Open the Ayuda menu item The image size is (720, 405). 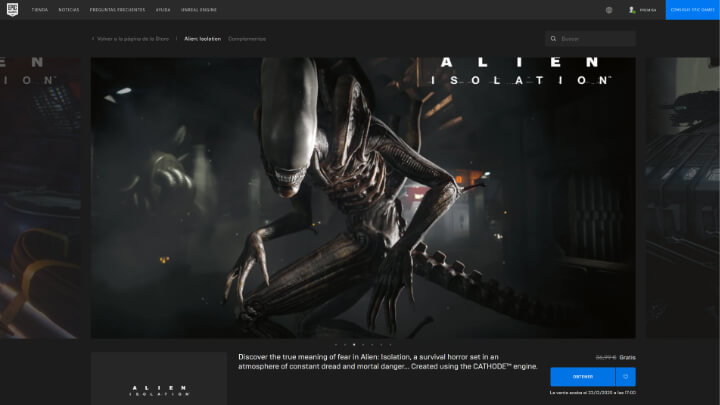click(163, 10)
